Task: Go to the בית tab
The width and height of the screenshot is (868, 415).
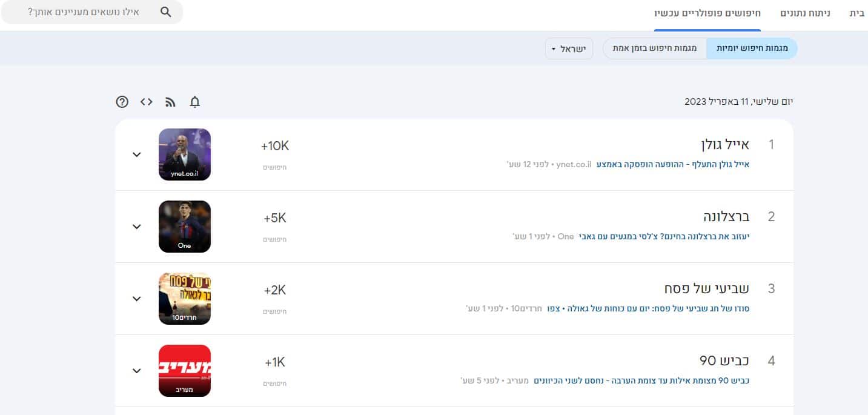Action: click(857, 13)
